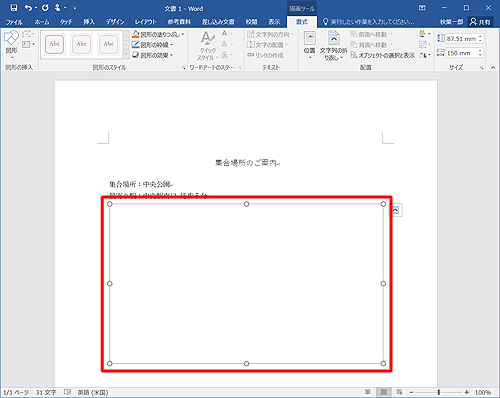Switch to the 参考資料 tab
500x398 pixels.
click(x=179, y=22)
